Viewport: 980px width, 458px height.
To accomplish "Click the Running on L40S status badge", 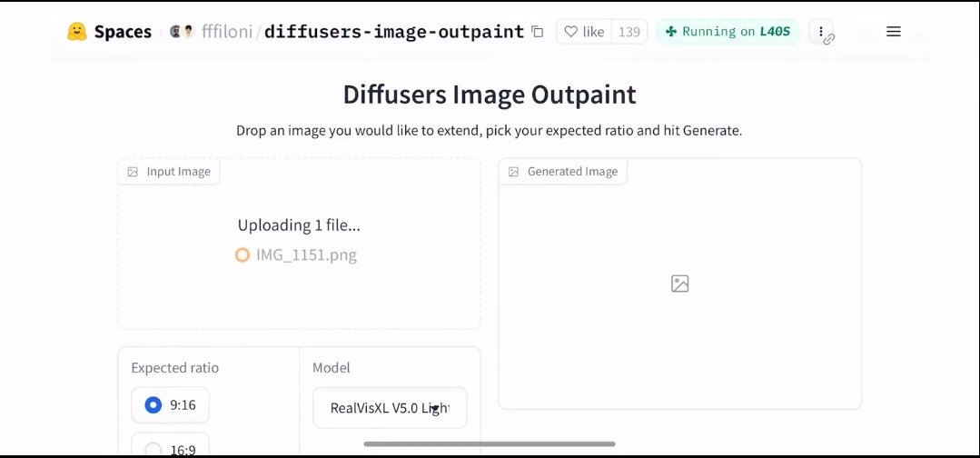I will (x=728, y=31).
